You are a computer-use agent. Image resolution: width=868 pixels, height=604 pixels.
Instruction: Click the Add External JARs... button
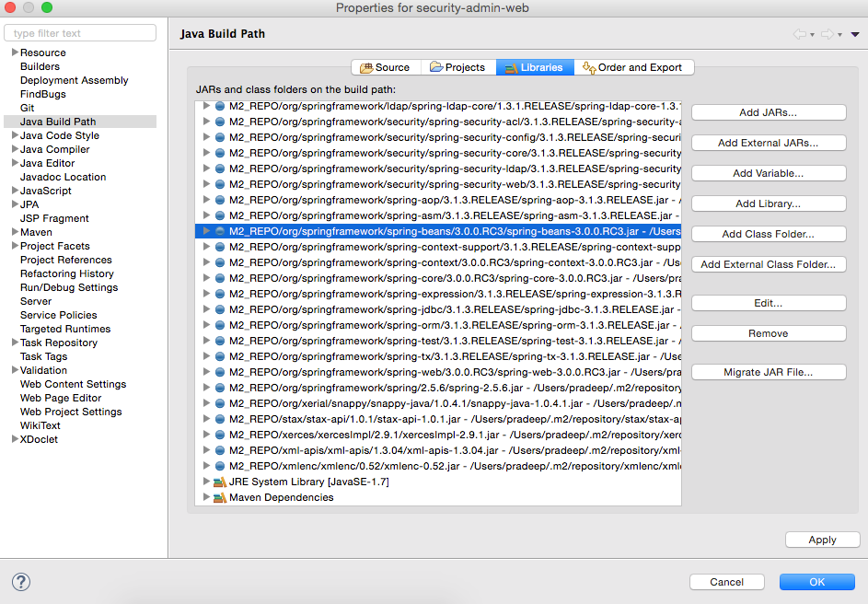[769, 143]
